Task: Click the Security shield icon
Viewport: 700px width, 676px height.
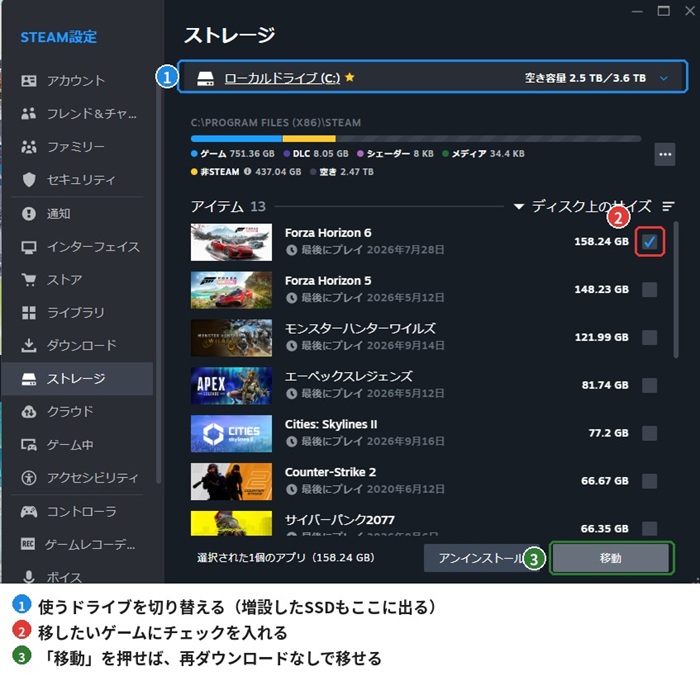Action: [x=29, y=179]
